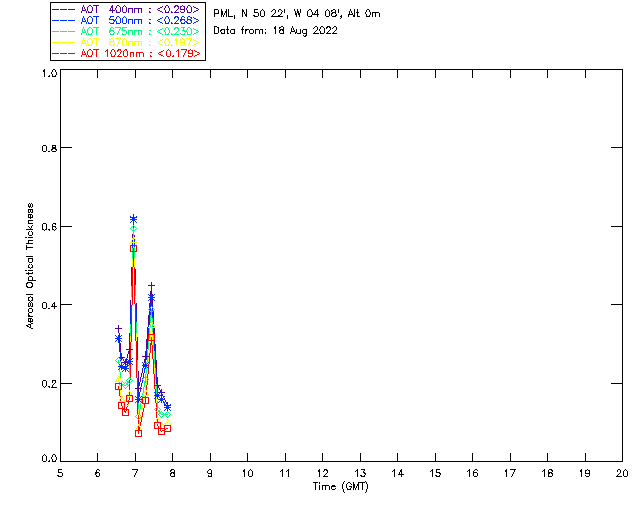The image size is (640, 512).
Task: Click the x-axis tick label 15
Action: click(x=435, y=473)
